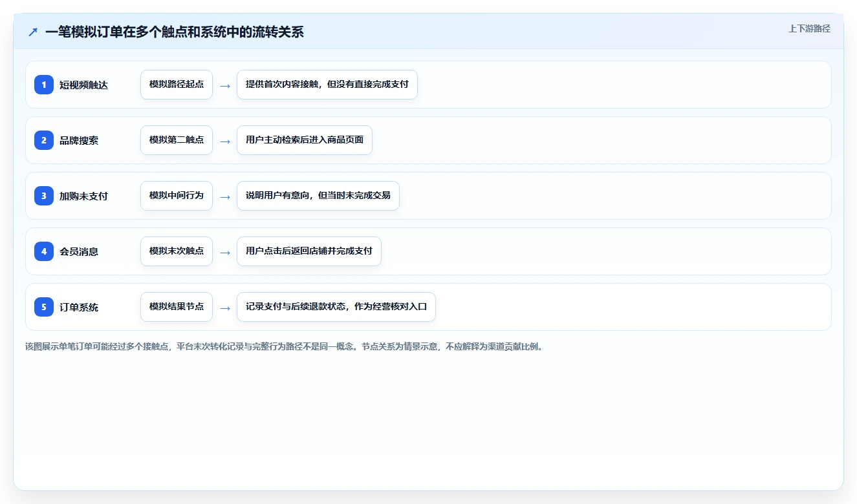The height and width of the screenshot is (504, 857).
Task: Click the 模拟中间行为 chip
Action: point(177,196)
